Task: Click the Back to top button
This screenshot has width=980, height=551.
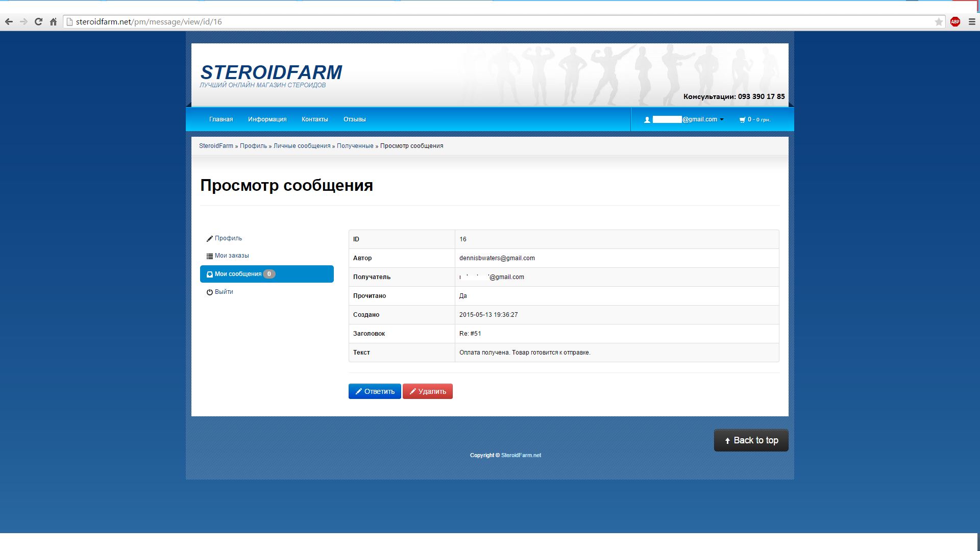Action: (751, 440)
